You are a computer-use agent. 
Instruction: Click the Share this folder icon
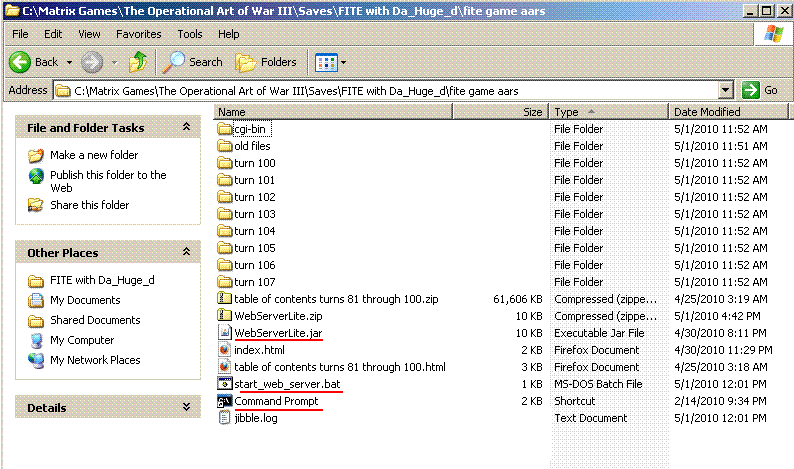click(x=35, y=205)
